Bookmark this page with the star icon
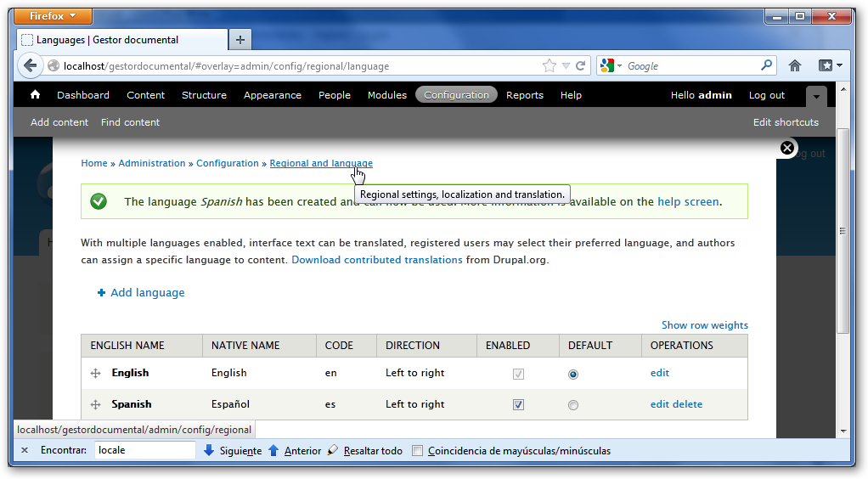Viewport: 868px width, 479px height. click(549, 66)
